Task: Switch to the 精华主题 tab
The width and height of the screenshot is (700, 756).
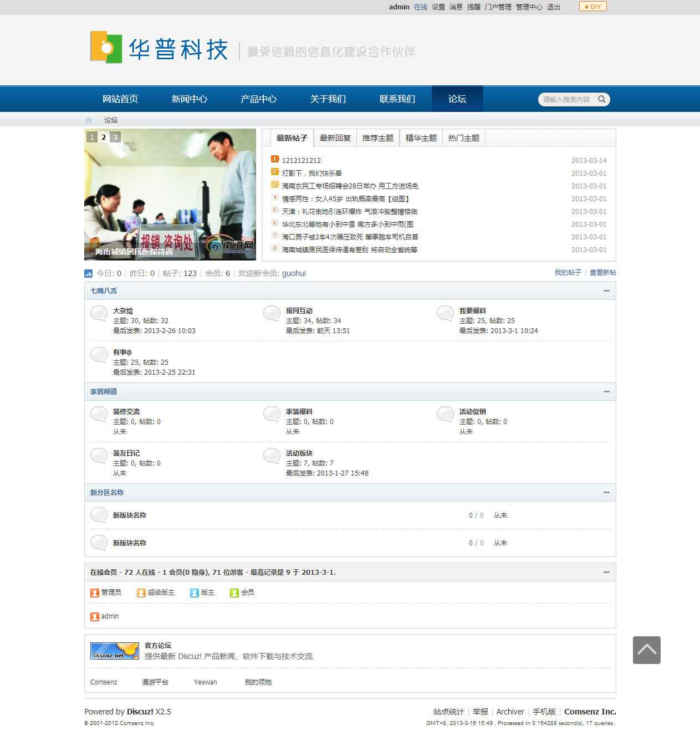Action: [421, 138]
